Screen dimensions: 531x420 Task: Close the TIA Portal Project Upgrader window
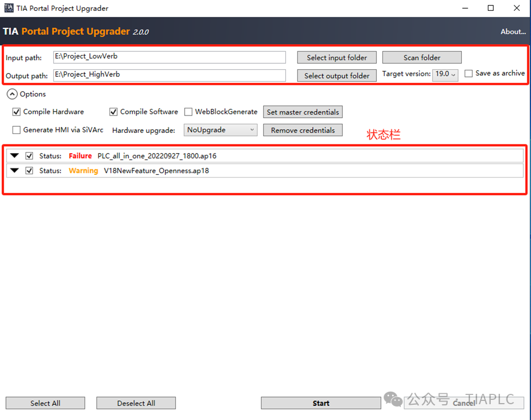[516, 8]
